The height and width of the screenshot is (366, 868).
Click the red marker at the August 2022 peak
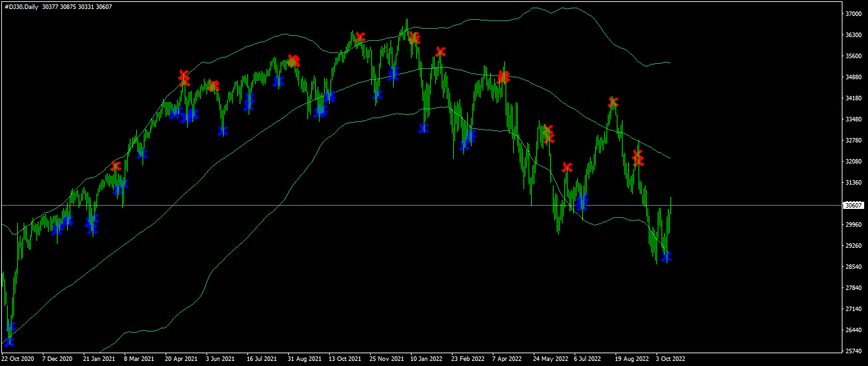pyautogui.click(x=614, y=102)
